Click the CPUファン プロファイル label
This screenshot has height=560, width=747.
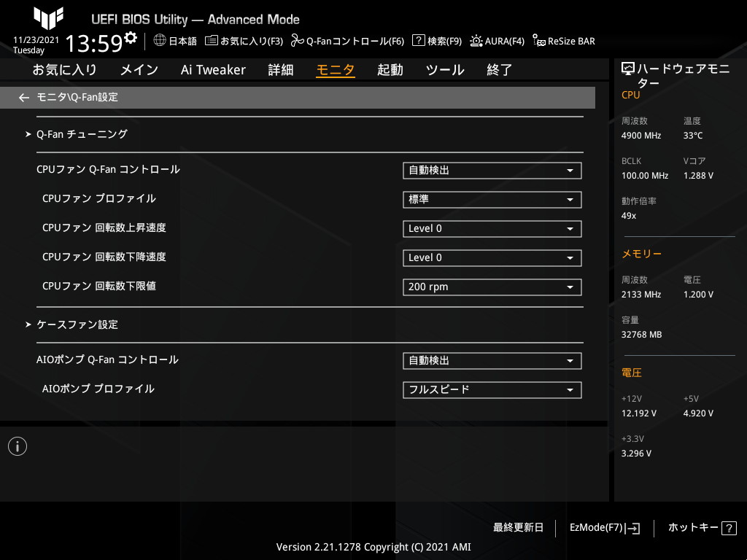pos(99,198)
